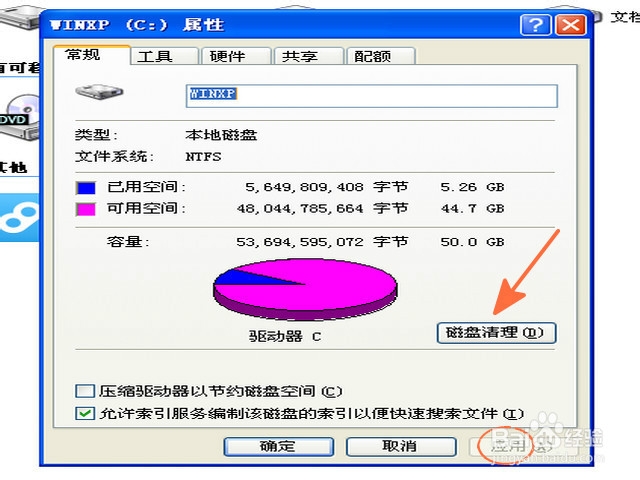Click the blue cloud icon behind dialog
The height and width of the screenshot is (480, 640).
point(20,217)
